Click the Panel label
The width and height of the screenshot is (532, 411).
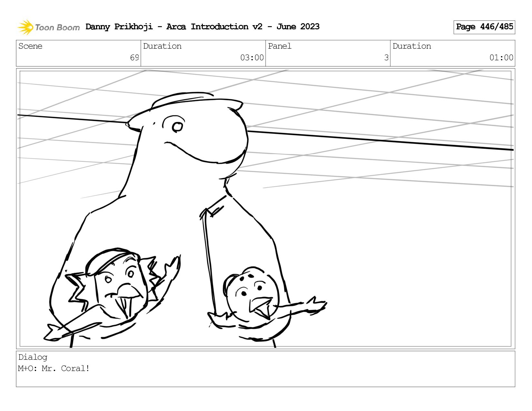(x=280, y=46)
